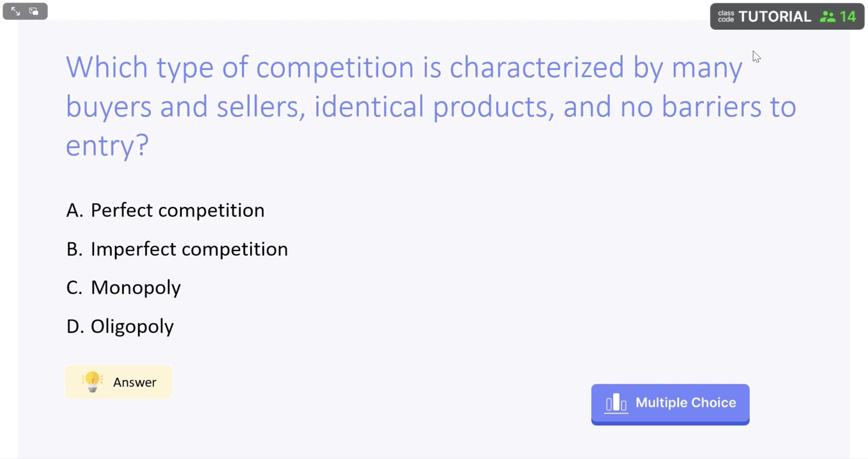
Task: Click the word "entry?" in the question
Action: point(107,146)
